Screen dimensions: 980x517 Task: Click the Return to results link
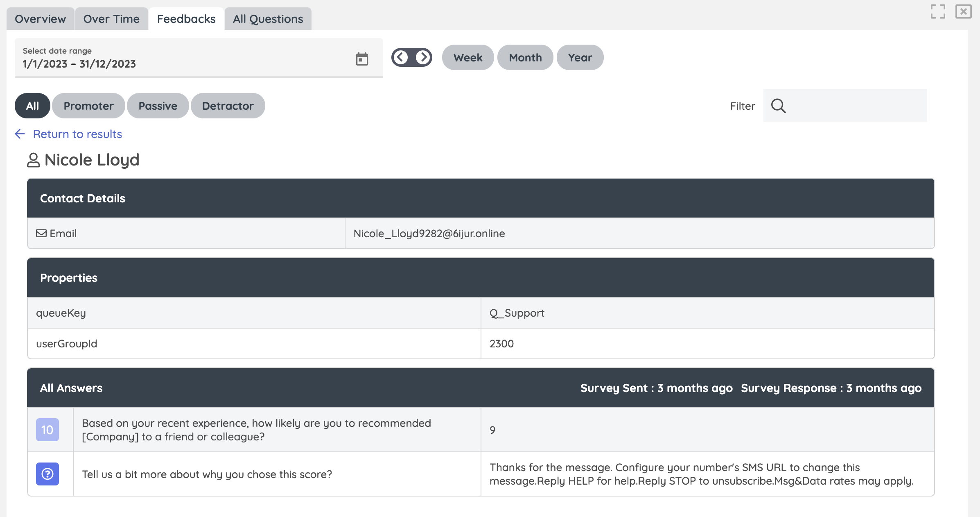[x=77, y=134]
